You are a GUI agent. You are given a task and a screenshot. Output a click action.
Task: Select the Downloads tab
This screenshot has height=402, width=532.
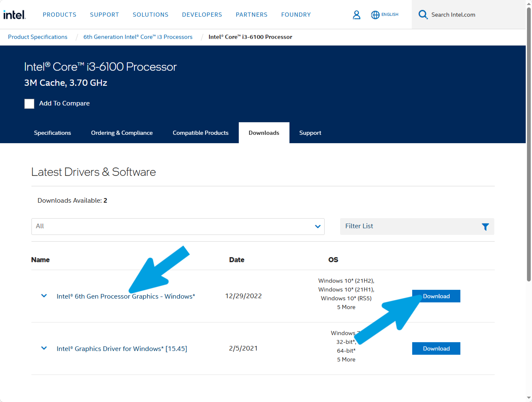pyautogui.click(x=264, y=133)
